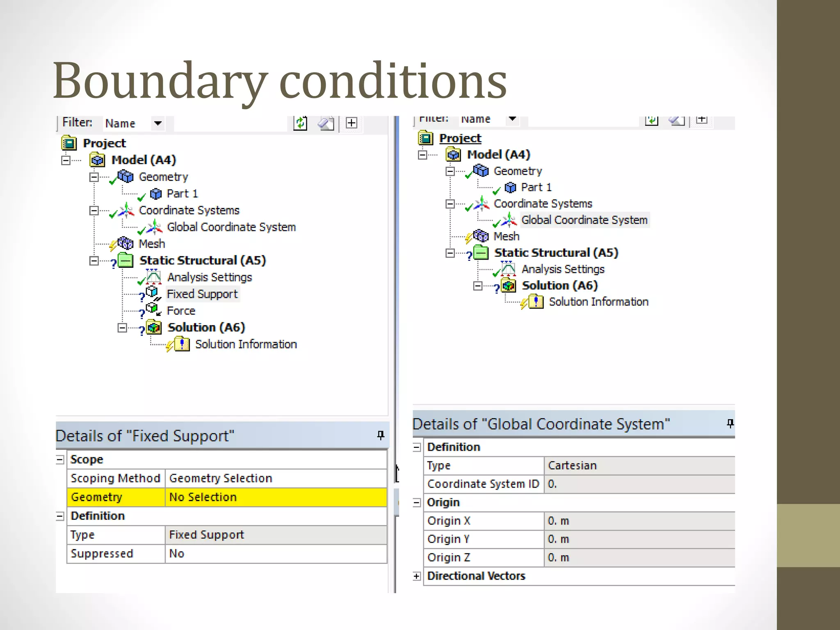The image size is (840, 630).
Task: Pin the Details of Global Coordinate System panel
Action: pos(730,423)
